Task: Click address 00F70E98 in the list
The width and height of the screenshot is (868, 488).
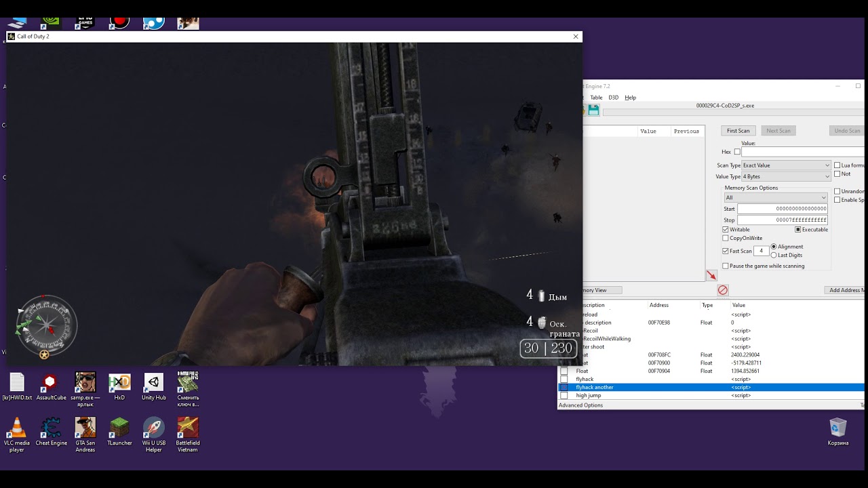Action: tap(659, 323)
